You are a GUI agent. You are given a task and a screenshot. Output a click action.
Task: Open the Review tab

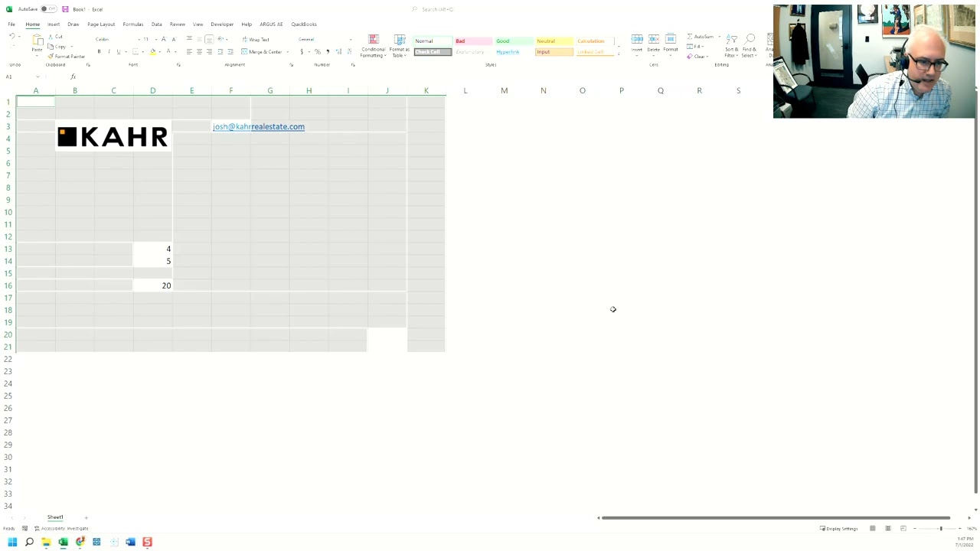click(178, 24)
